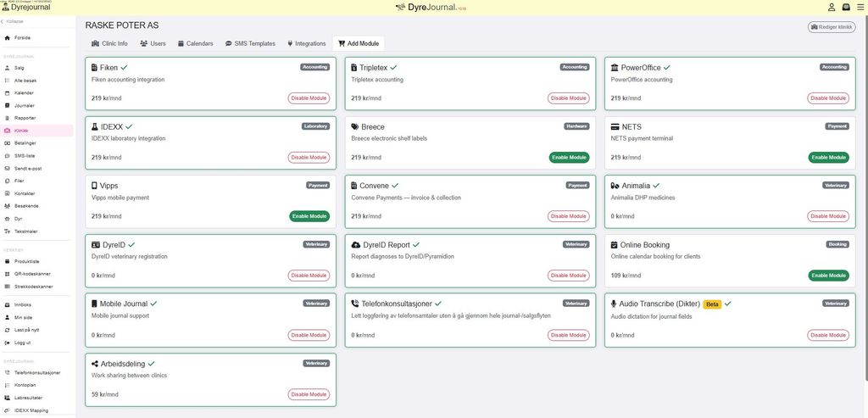Image resolution: width=868 pixels, height=418 pixels.
Task: Click the Beta badge on Audio Transcribe
Action: (712, 304)
